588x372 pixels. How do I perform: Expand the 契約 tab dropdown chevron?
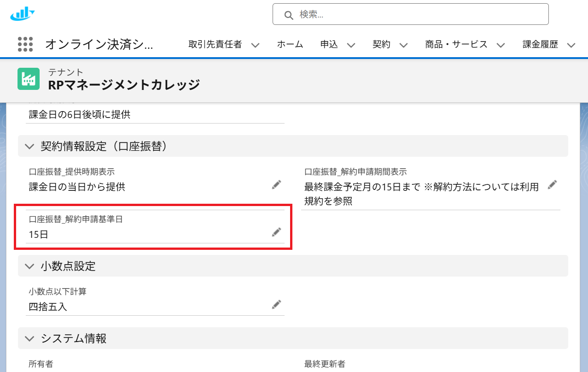click(403, 45)
